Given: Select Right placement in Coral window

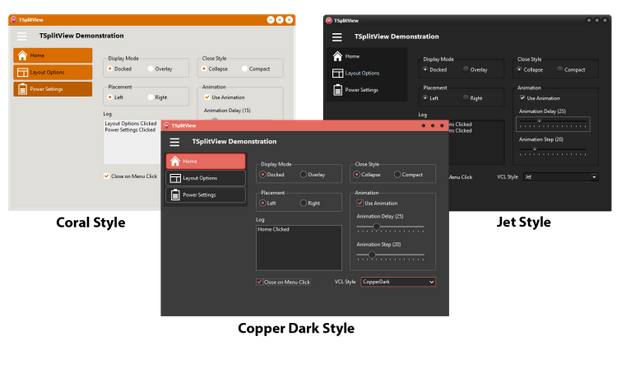Looking at the screenshot, I should coord(157,97).
